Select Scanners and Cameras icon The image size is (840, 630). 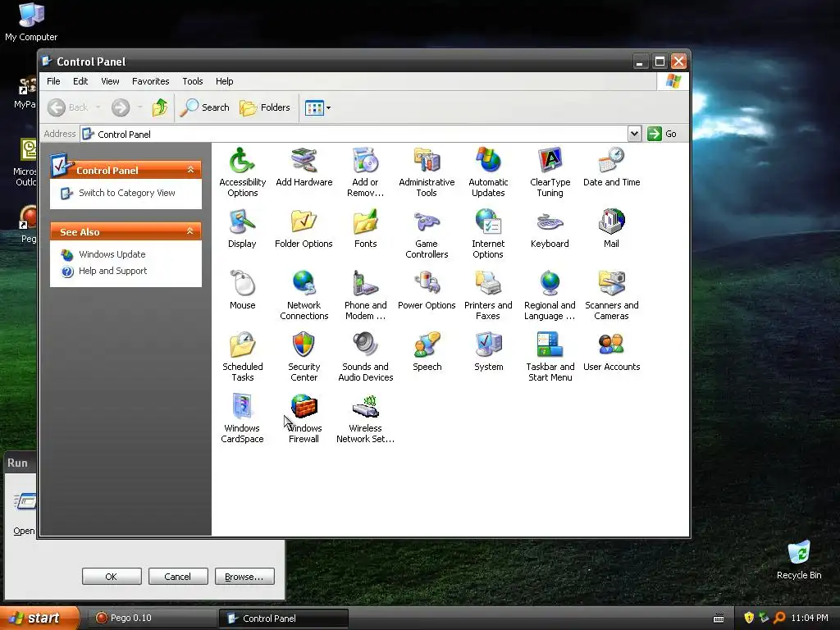click(x=611, y=283)
